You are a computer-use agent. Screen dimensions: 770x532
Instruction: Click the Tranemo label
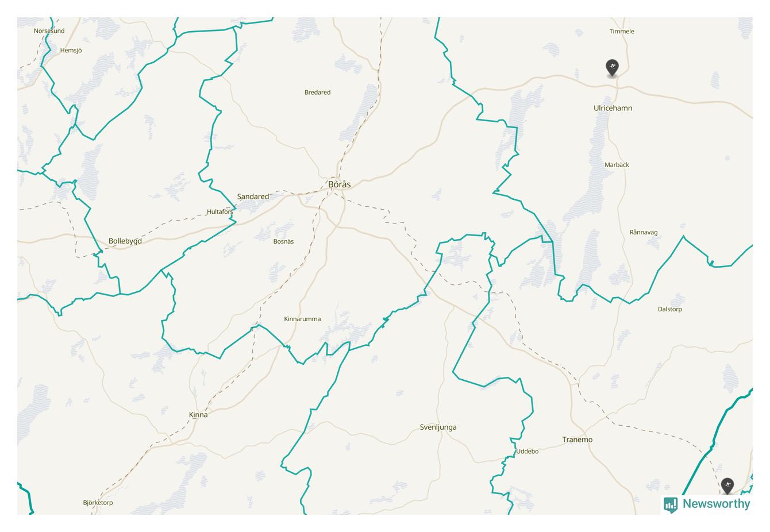coord(577,440)
